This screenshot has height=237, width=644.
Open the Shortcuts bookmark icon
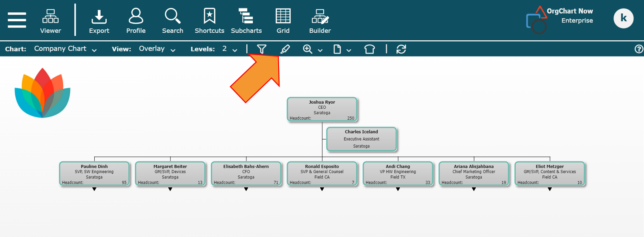pos(209,21)
